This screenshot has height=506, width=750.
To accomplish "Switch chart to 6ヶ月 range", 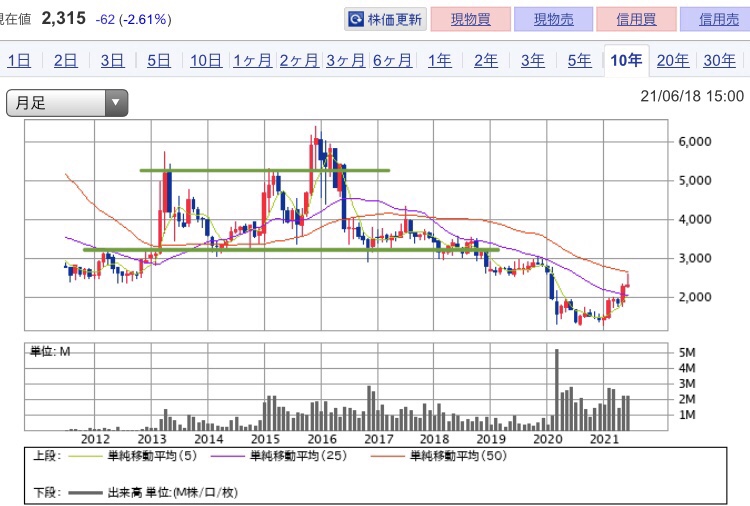I will click(x=392, y=61).
